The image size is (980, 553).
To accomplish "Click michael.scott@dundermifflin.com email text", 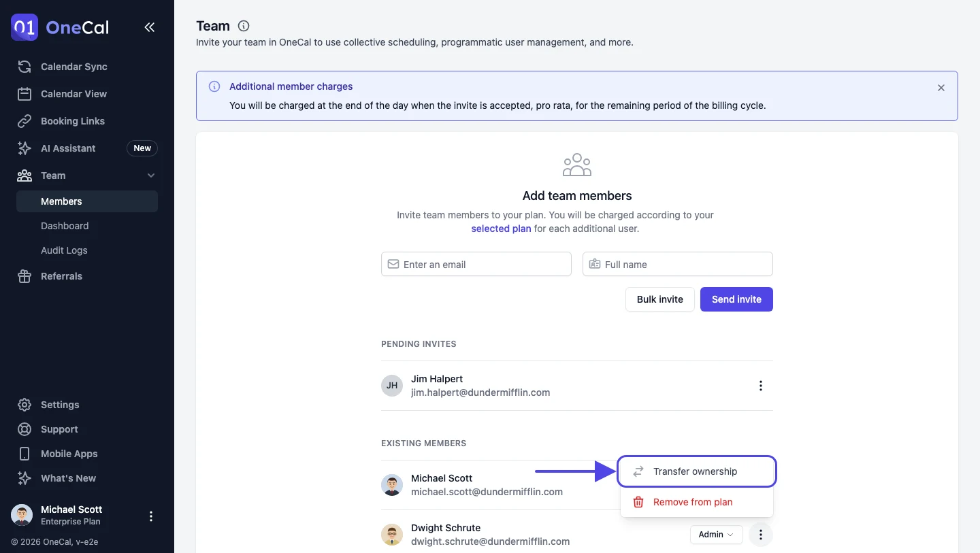I will click(x=487, y=492).
